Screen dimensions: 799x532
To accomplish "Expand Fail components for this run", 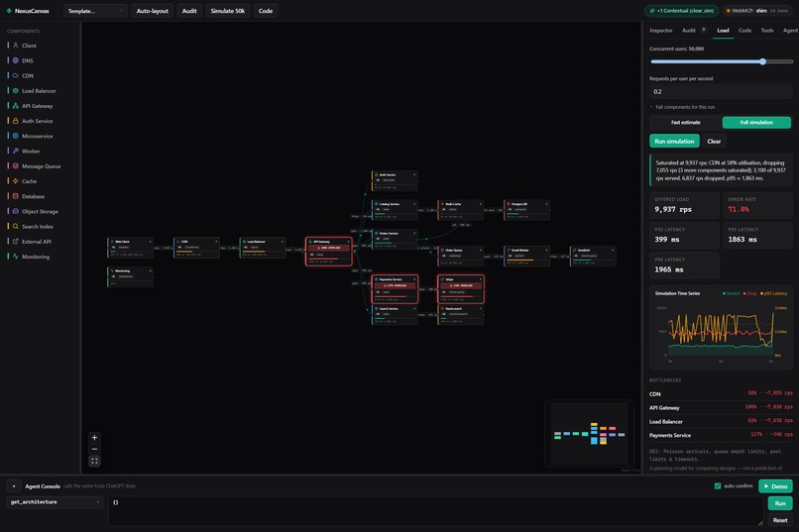I will point(682,107).
